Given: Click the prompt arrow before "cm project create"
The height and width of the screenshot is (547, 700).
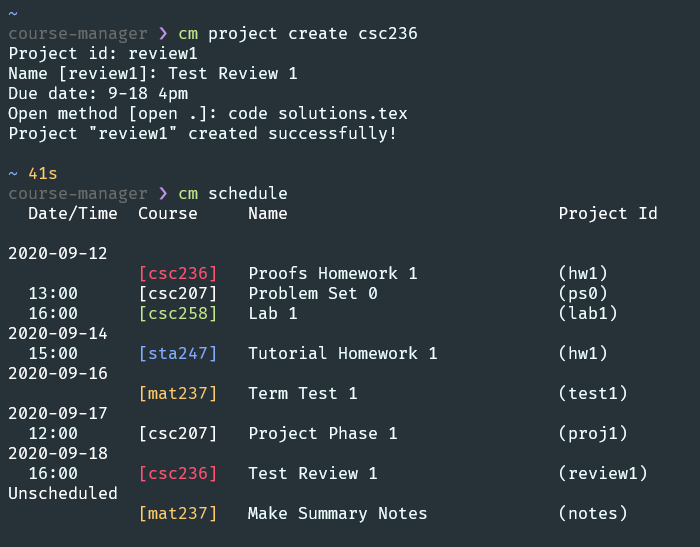Looking at the screenshot, I should click(x=163, y=33).
